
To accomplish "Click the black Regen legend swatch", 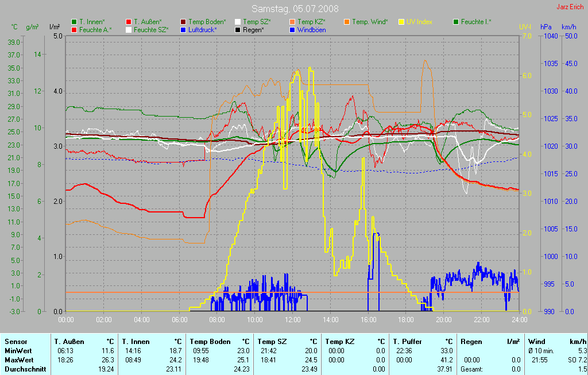I will pyautogui.click(x=238, y=29).
